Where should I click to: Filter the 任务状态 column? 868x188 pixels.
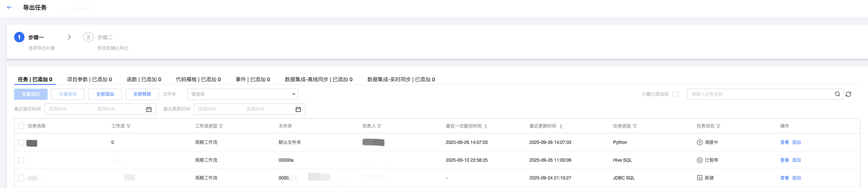pyautogui.click(x=718, y=126)
